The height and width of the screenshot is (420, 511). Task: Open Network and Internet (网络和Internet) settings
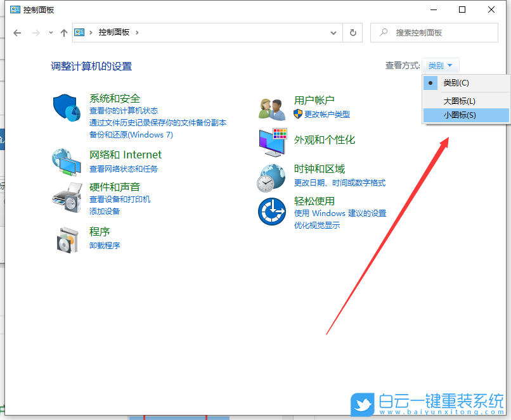tap(126, 155)
